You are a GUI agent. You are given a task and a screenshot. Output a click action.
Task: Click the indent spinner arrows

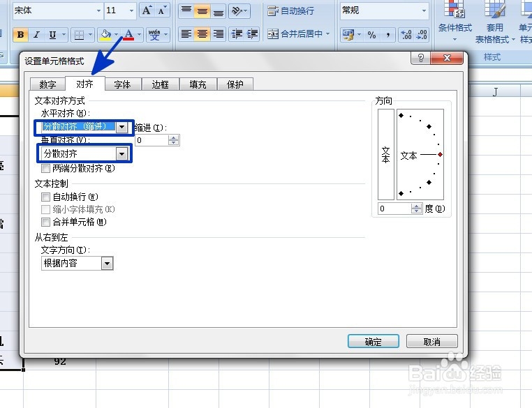[174, 140]
